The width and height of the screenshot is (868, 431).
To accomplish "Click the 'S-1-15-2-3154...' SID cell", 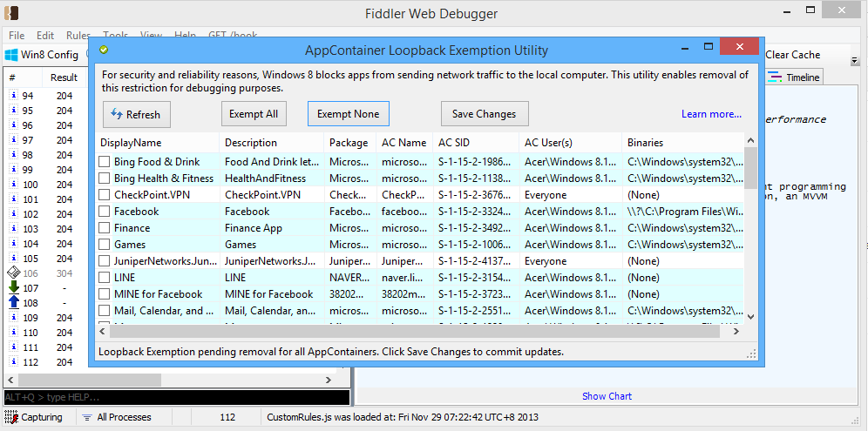I will (476, 278).
